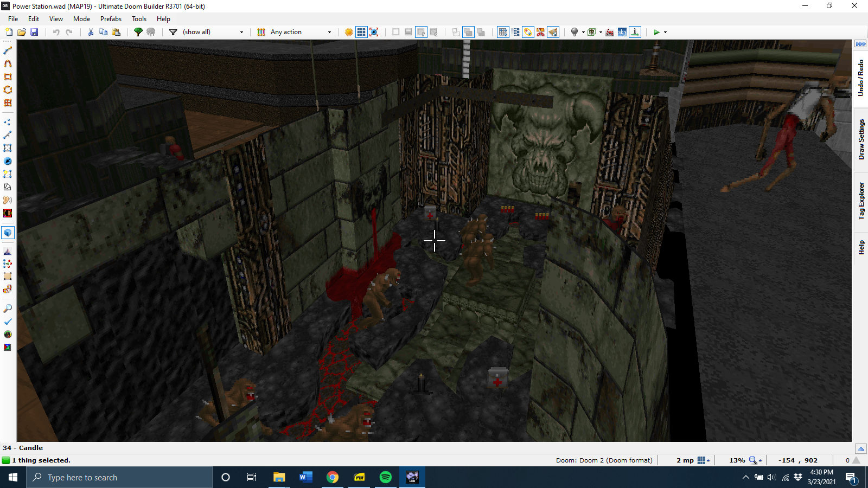
Task: Switch to Sectors mode
Action: pos(8,148)
